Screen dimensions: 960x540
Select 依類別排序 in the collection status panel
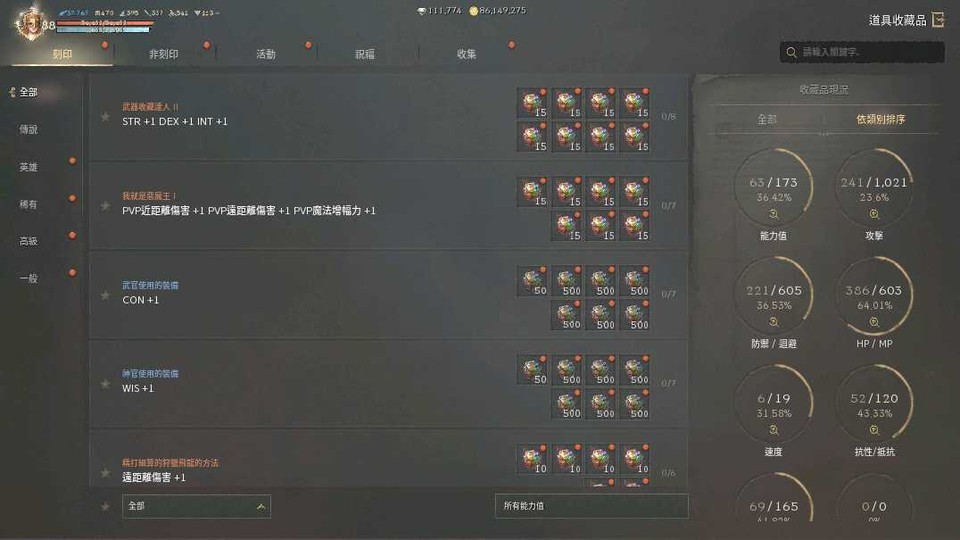(x=880, y=119)
